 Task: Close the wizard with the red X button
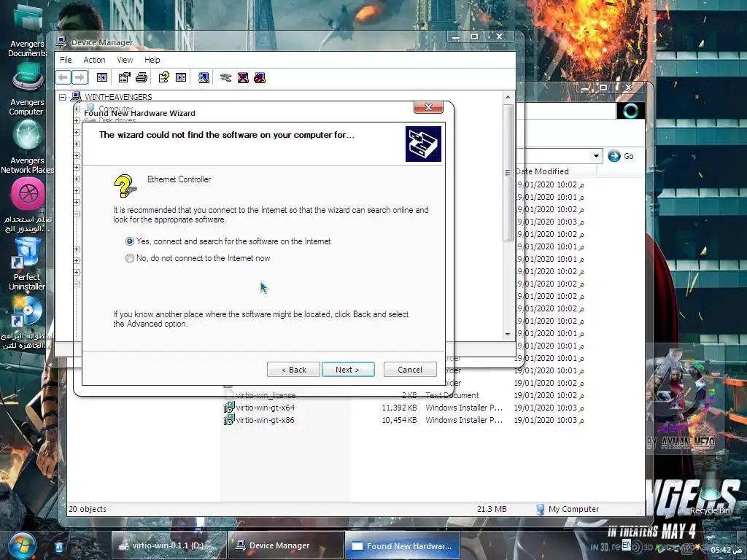point(428,107)
